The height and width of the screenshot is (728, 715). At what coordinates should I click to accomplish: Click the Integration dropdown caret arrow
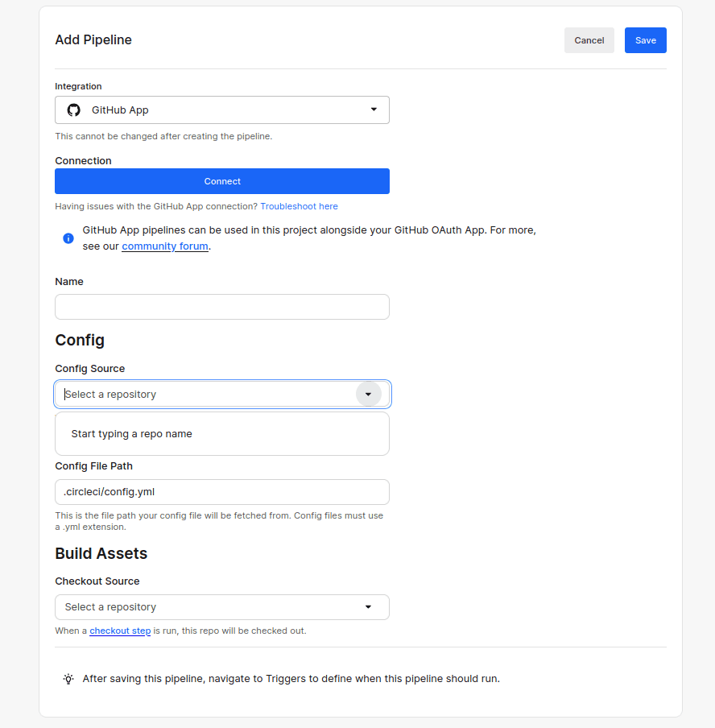374,110
